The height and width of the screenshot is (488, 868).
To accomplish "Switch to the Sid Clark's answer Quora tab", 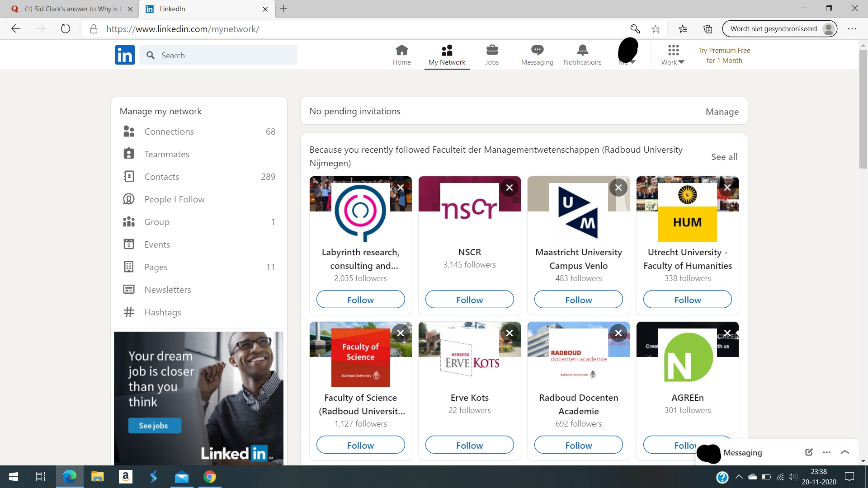I will [x=72, y=9].
